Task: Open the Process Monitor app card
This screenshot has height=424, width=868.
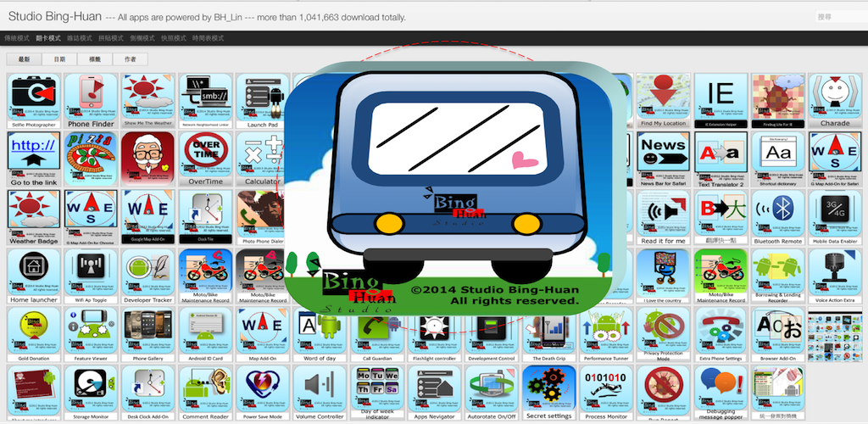Action: tap(606, 393)
